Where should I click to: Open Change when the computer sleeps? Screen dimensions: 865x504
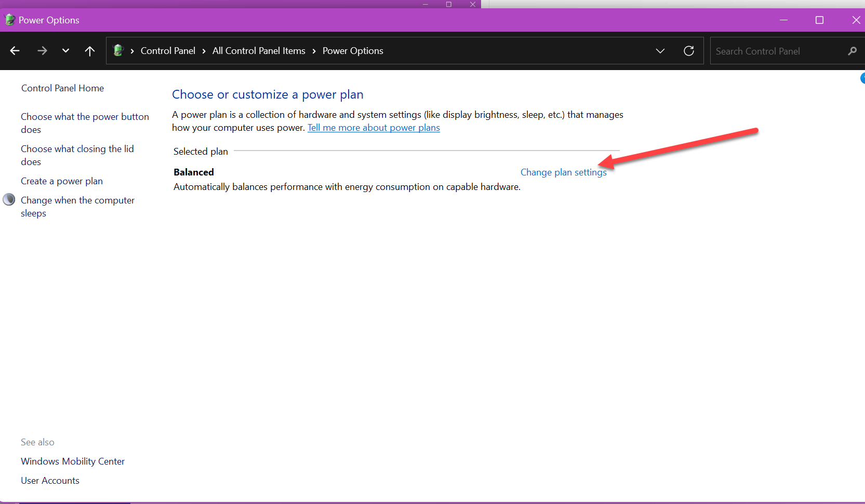tap(77, 207)
